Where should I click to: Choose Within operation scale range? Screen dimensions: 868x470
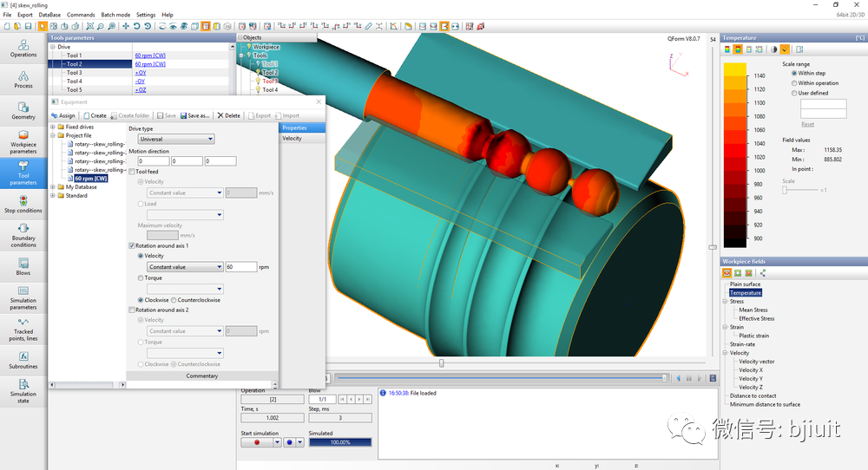[x=795, y=82]
